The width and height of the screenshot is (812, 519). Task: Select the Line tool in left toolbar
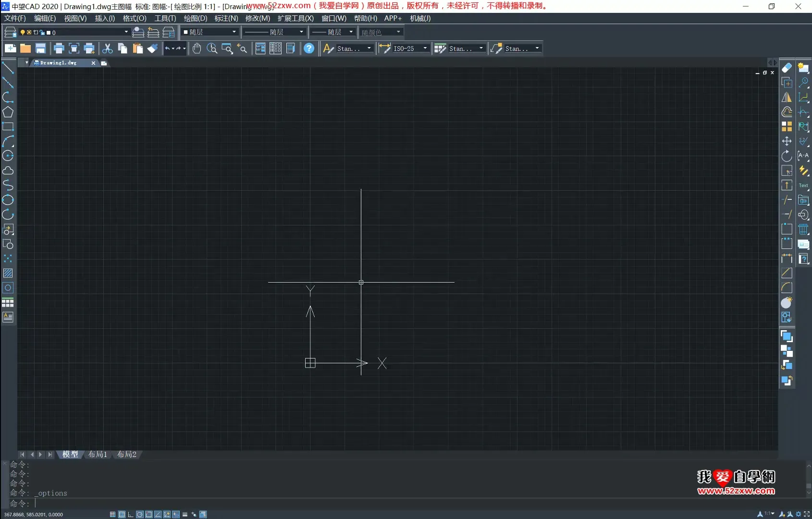pos(8,68)
